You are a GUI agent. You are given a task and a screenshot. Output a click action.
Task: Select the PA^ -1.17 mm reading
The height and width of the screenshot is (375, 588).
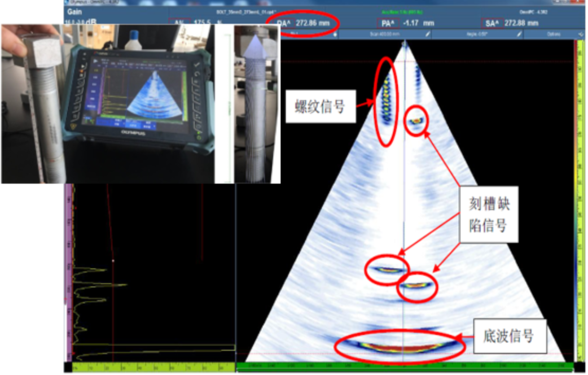(x=405, y=23)
